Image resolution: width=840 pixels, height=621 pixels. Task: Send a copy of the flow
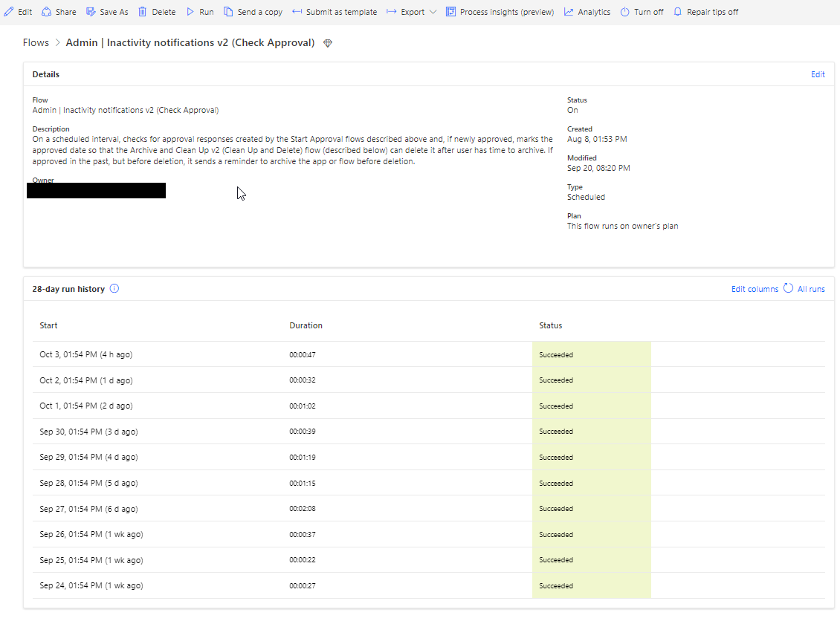pyautogui.click(x=253, y=11)
